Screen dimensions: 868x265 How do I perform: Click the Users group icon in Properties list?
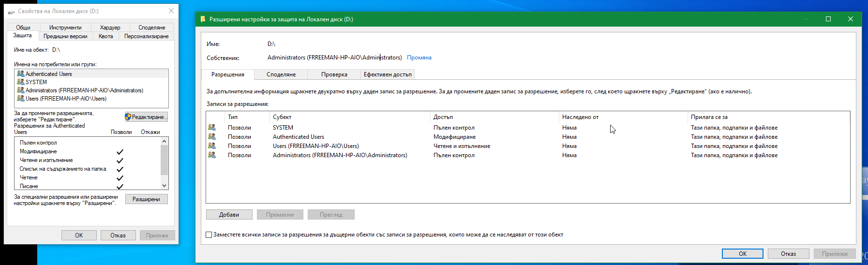(x=21, y=99)
